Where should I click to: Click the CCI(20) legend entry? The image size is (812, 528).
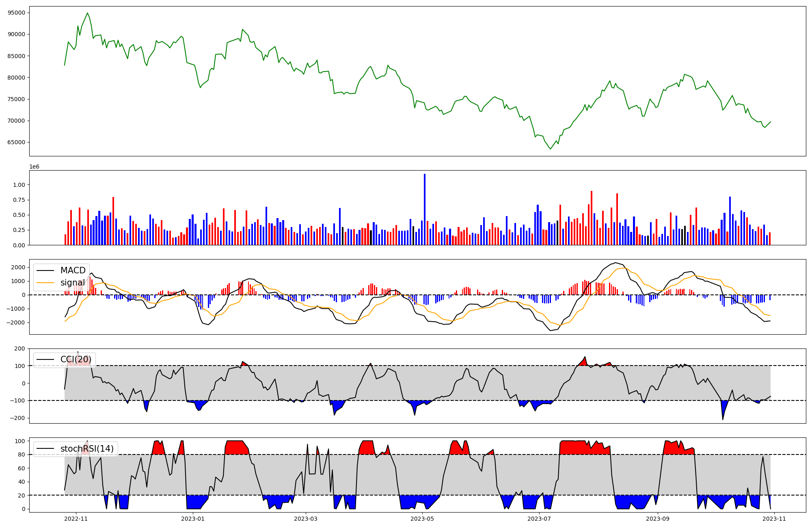coord(76,359)
